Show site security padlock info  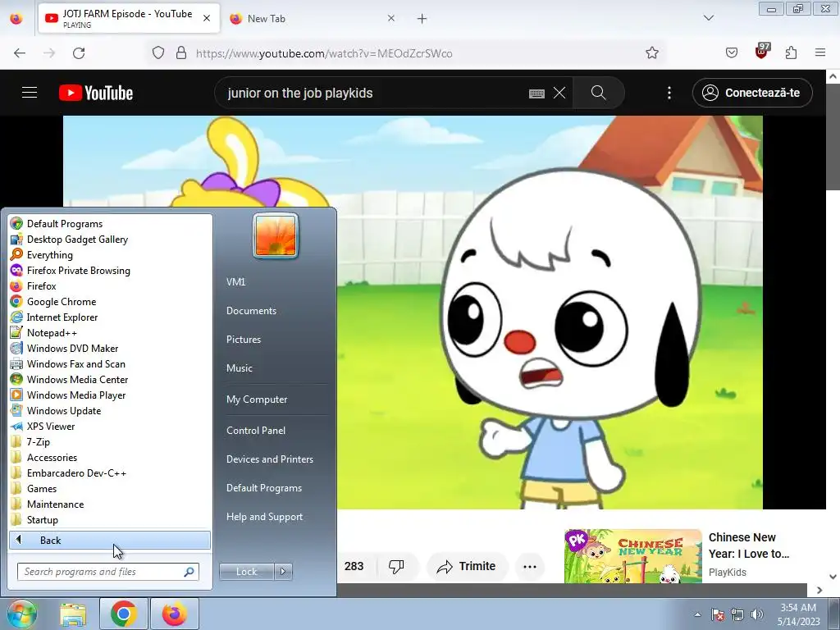(x=181, y=53)
